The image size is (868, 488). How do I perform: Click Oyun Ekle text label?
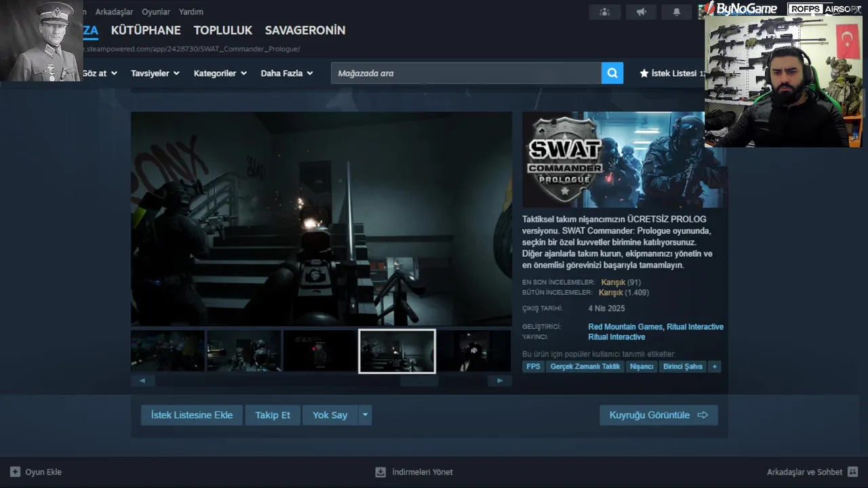[x=43, y=472]
